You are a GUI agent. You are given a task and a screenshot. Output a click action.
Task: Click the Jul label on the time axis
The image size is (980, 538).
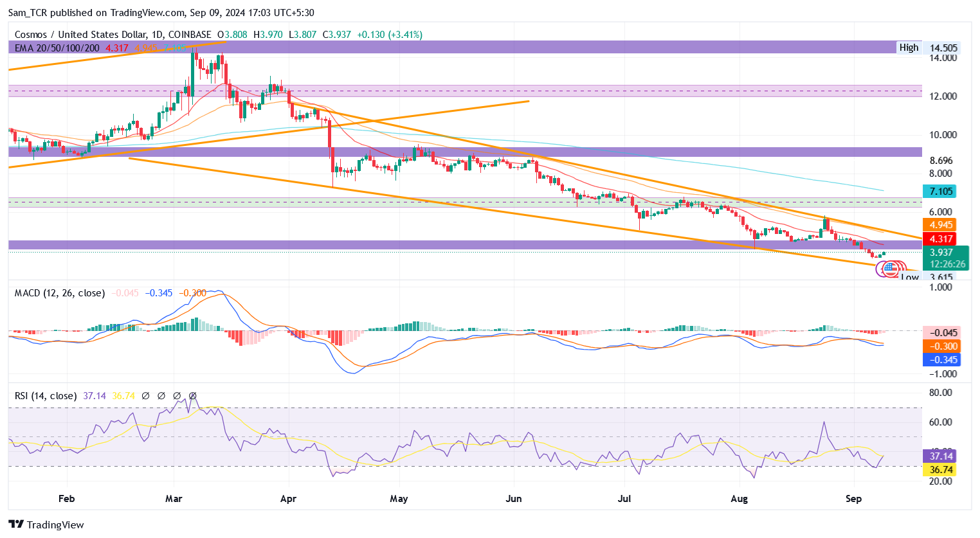point(624,499)
